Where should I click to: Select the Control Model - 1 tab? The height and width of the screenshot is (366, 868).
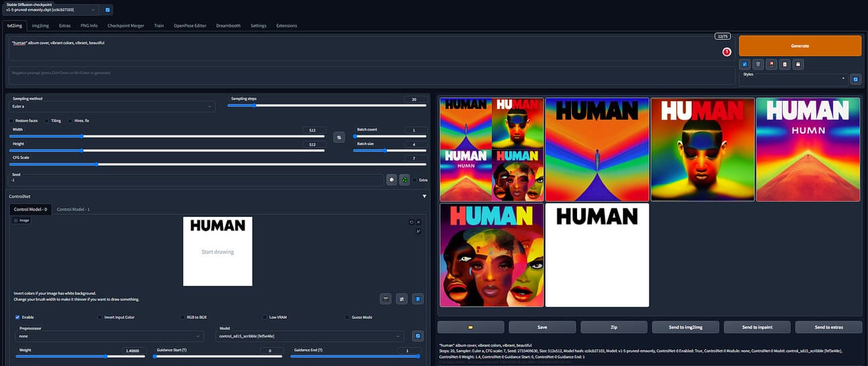click(73, 210)
